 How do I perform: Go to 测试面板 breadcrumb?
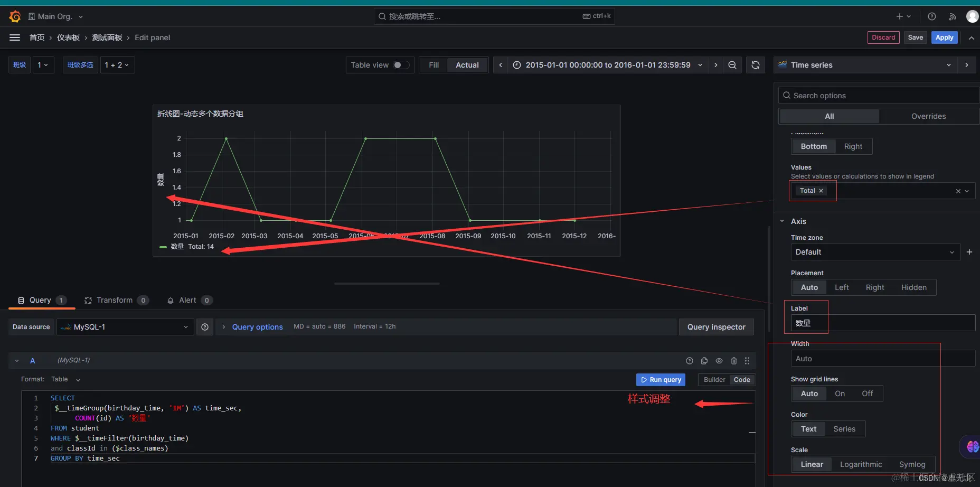click(x=107, y=38)
